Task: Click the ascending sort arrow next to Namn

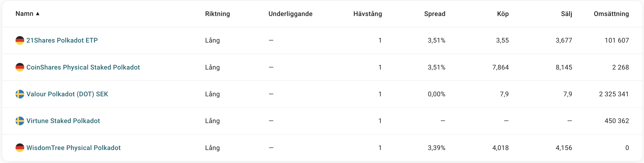Action: [x=38, y=14]
